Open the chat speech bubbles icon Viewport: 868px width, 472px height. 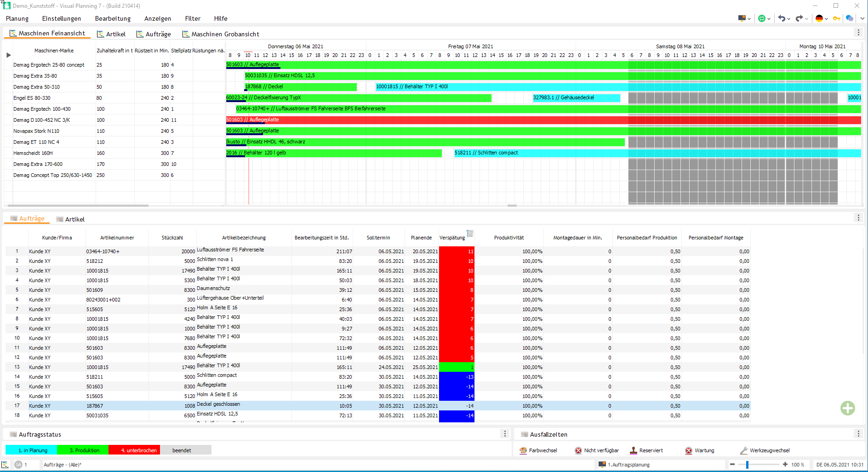click(x=849, y=18)
